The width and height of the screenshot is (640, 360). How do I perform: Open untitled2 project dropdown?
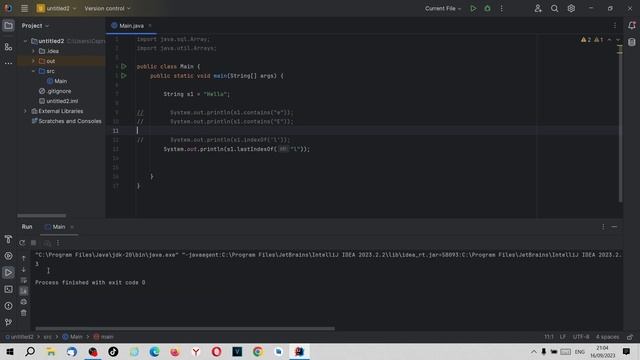tap(56, 8)
